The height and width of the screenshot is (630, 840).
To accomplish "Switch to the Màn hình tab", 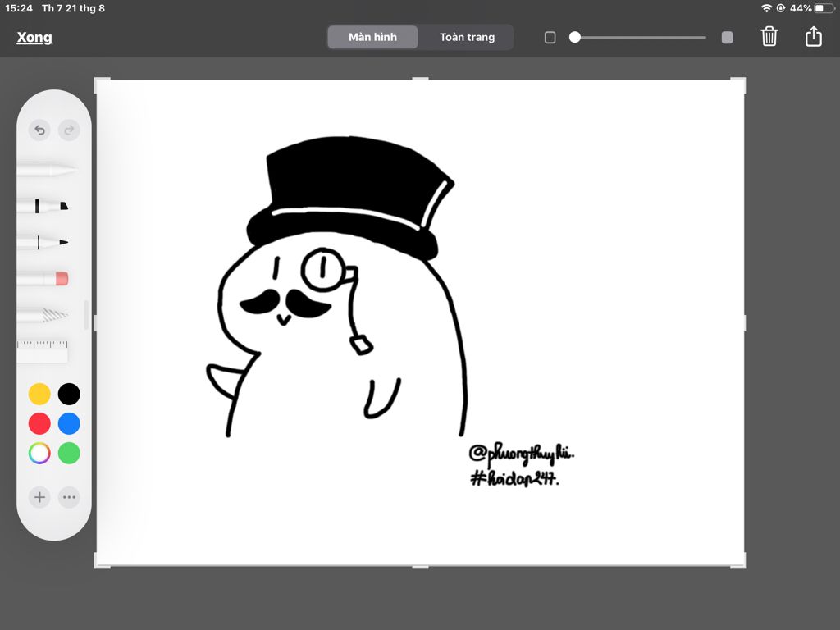I will 372,37.
